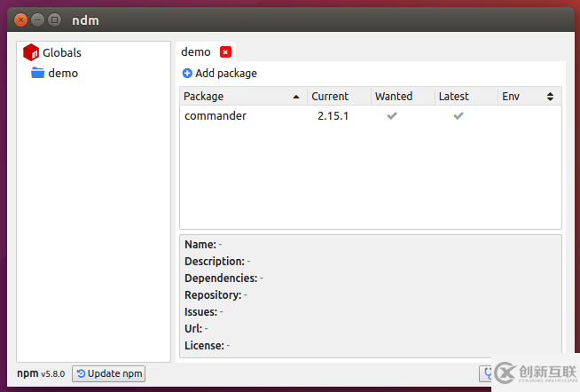
Task: Sort by Package column arrow
Action: [x=296, y=97]
